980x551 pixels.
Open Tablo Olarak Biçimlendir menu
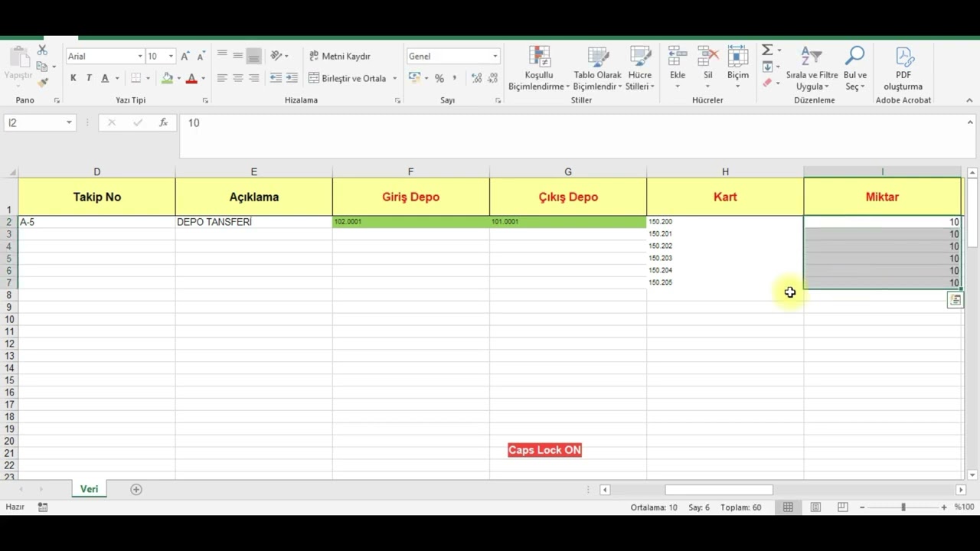coord(598,67)
